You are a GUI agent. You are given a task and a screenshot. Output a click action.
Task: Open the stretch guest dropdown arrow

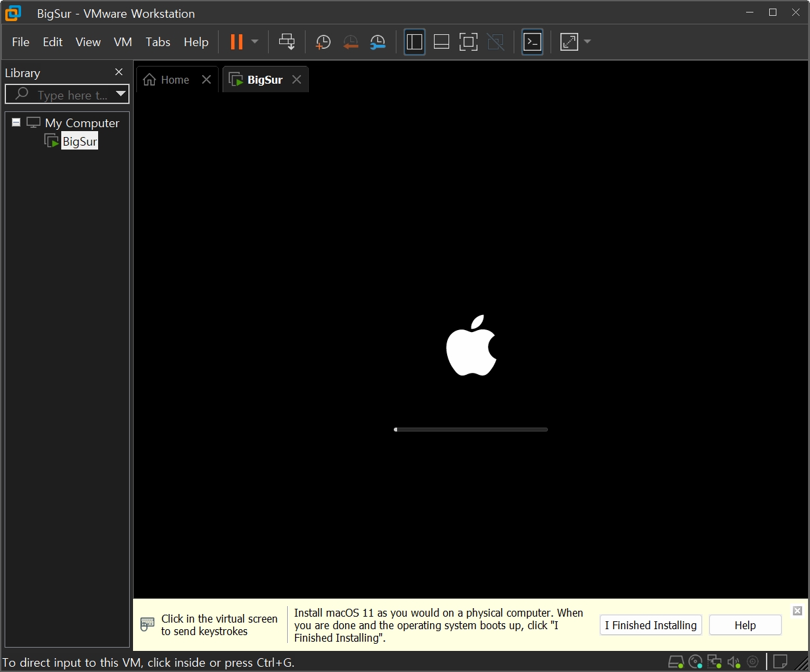(587, 42)
